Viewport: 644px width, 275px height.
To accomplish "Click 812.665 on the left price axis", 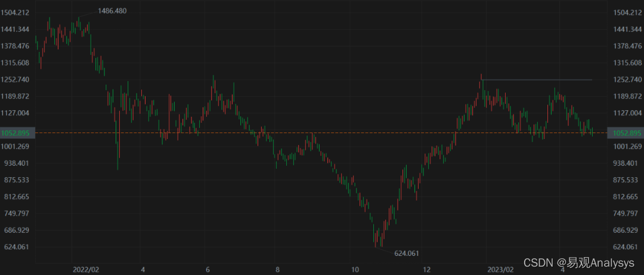I will pyautogui.click(x=17, y=196).
